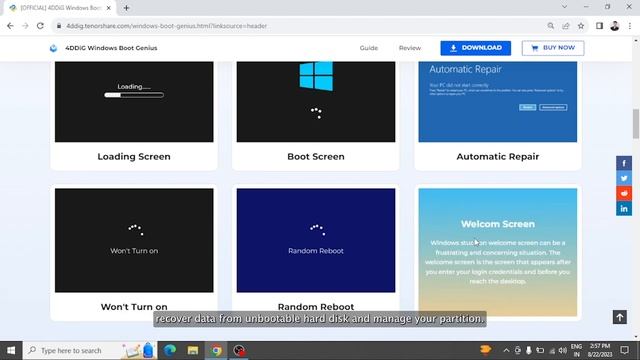Open the Windows Start menu
The height and width of the screenshot is (360, 640).
coord(11,350)
